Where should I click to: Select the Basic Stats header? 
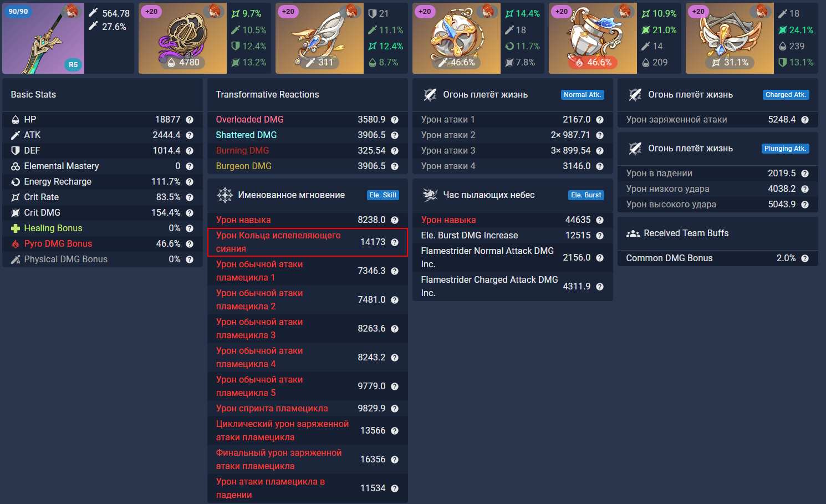33,95
